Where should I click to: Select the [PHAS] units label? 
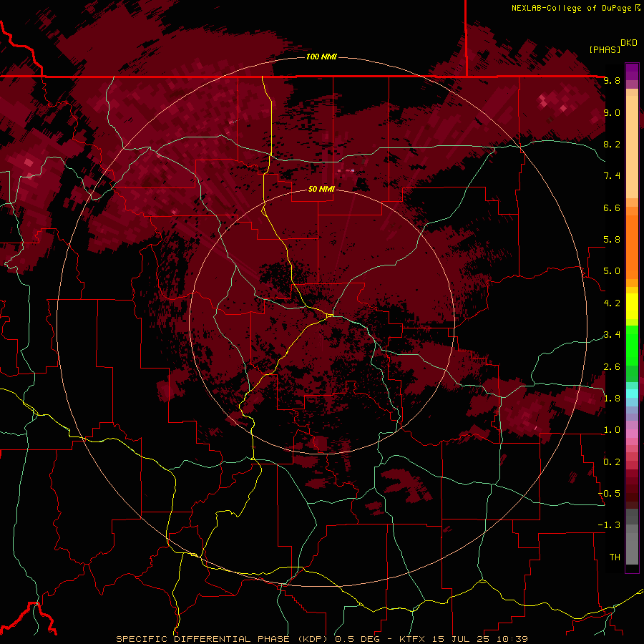605,49
